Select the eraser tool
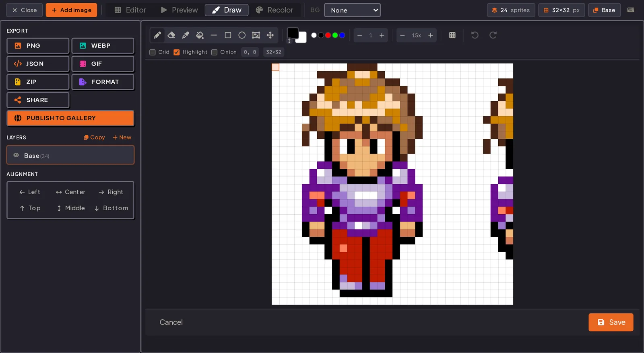The width and height of the screenshot is (644, 353). pyautogui.click(x=171, y=35)
